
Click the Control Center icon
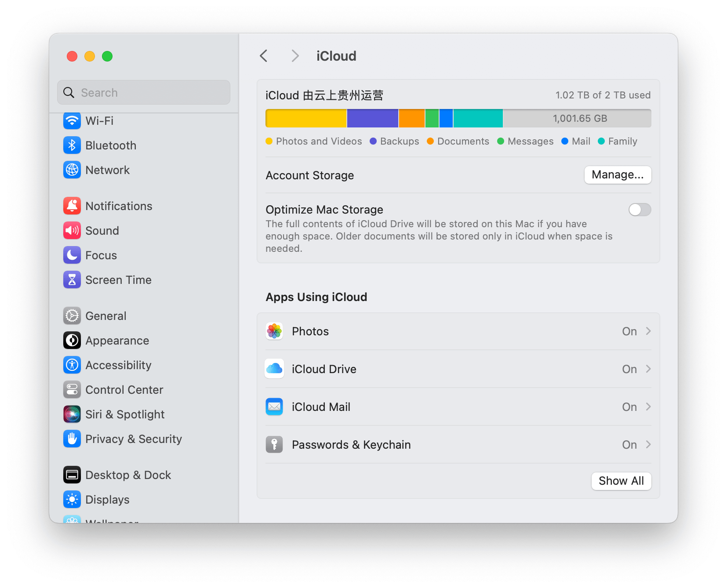click(x=72, y=390)
